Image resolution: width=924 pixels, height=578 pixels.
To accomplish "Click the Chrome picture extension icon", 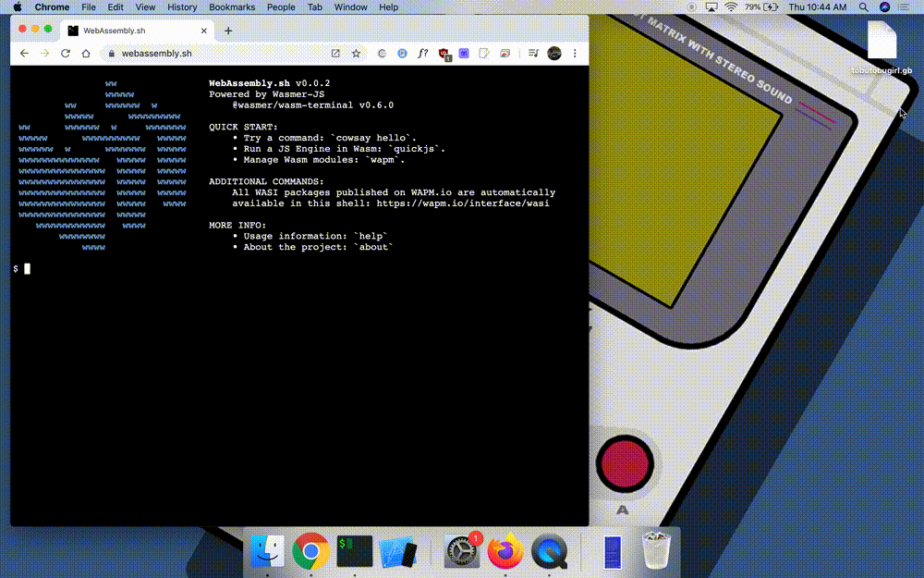I will pos(505,53).
